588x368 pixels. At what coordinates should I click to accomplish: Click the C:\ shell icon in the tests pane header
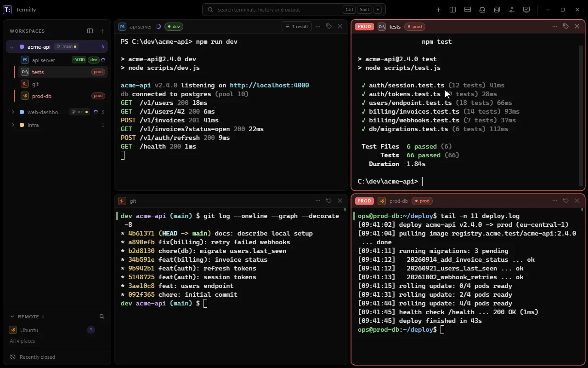(x=382, y=27)
